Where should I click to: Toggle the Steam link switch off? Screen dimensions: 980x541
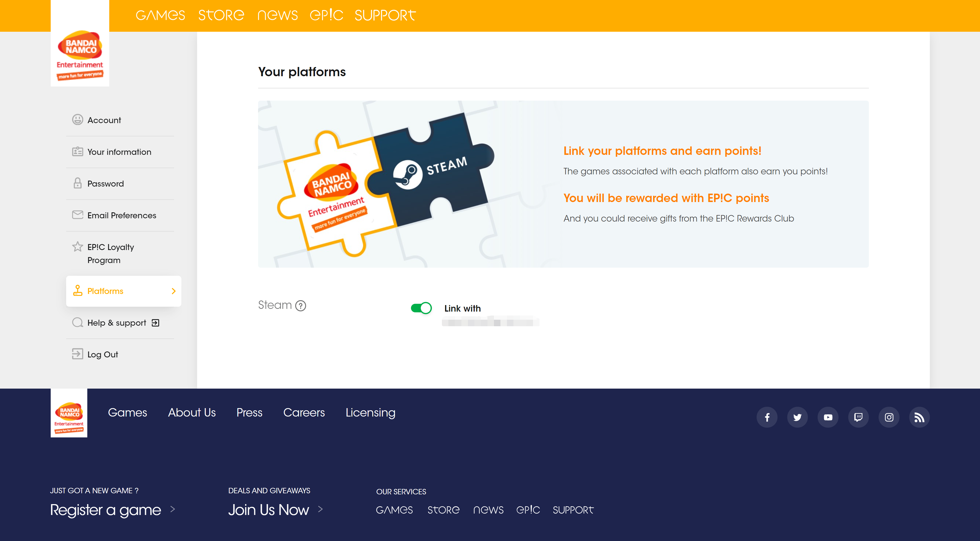point(421,308)
